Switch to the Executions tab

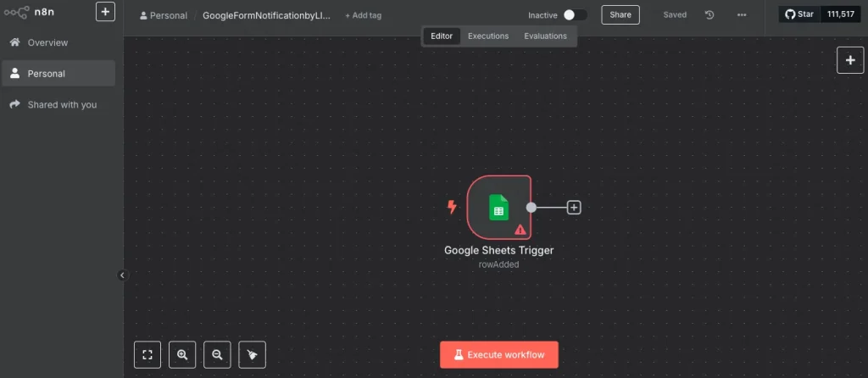(488, 36)
